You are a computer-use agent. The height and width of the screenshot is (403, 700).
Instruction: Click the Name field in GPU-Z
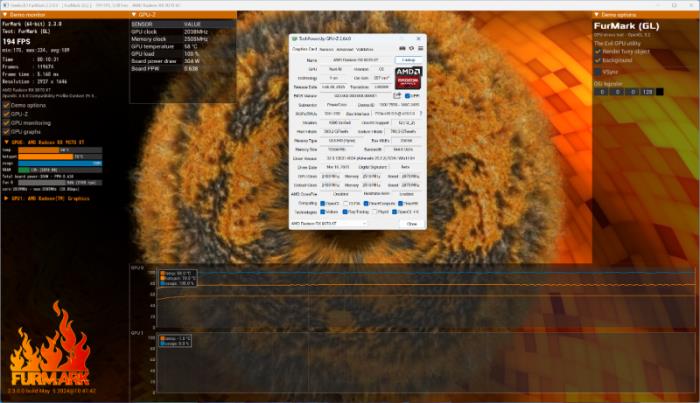coord(355,60)
